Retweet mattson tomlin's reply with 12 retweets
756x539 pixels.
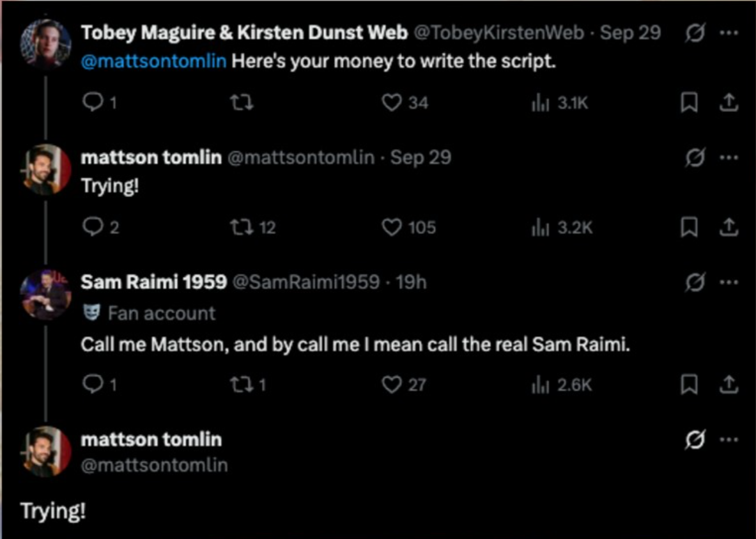click(x=242, y=227)
